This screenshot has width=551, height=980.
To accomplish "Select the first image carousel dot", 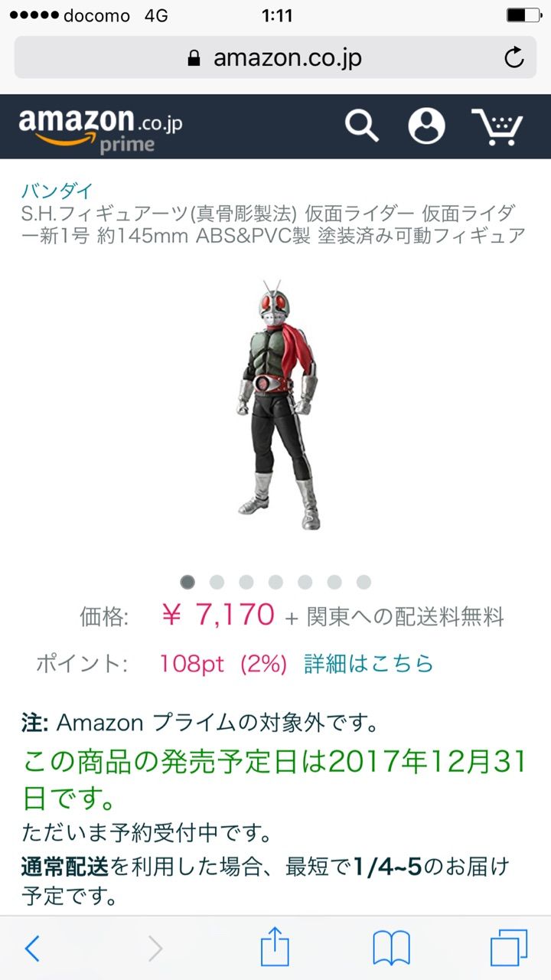I will tap(187, 582).
